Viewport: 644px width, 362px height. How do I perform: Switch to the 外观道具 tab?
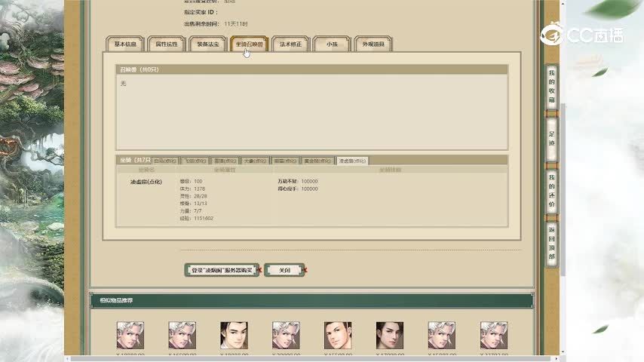coord(373,44)
